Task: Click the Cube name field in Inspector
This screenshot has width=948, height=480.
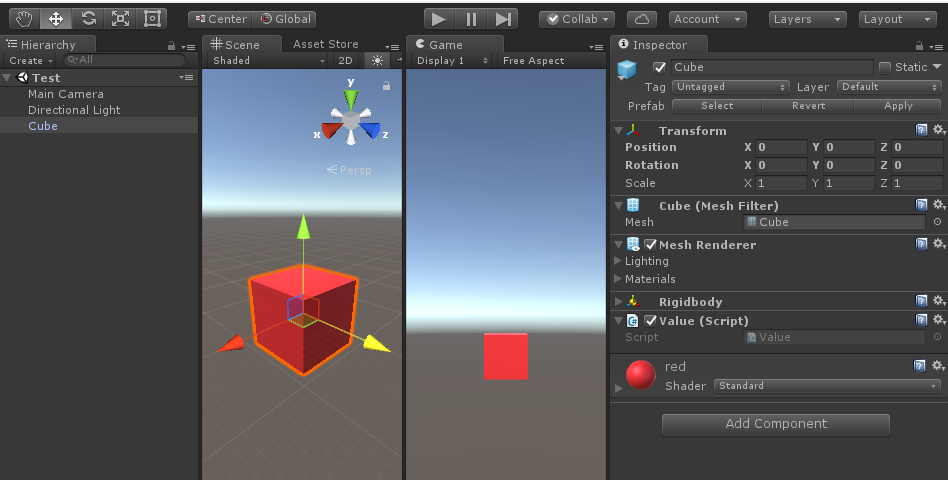Action: coord(772,67)
